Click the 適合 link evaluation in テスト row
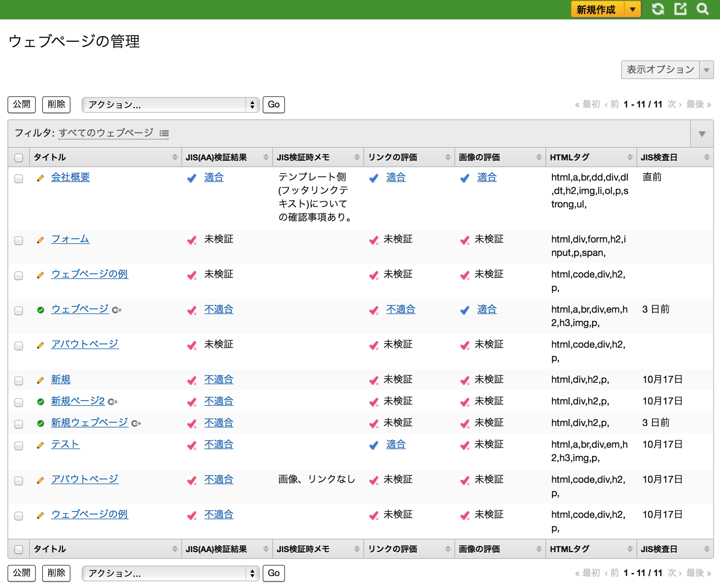Screen dimensions: 720x588 (396, 444)
